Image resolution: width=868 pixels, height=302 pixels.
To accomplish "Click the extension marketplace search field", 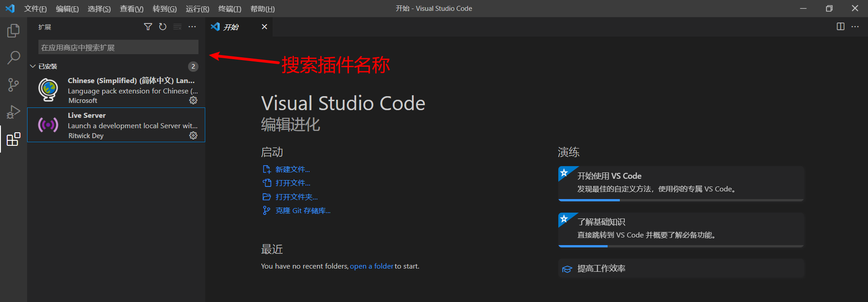I will (x=118, y=47).
